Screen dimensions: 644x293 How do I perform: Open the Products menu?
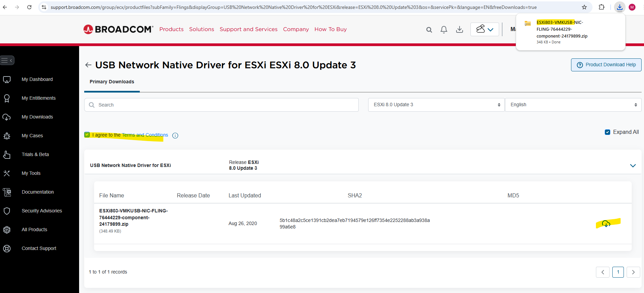coord(171,29)
